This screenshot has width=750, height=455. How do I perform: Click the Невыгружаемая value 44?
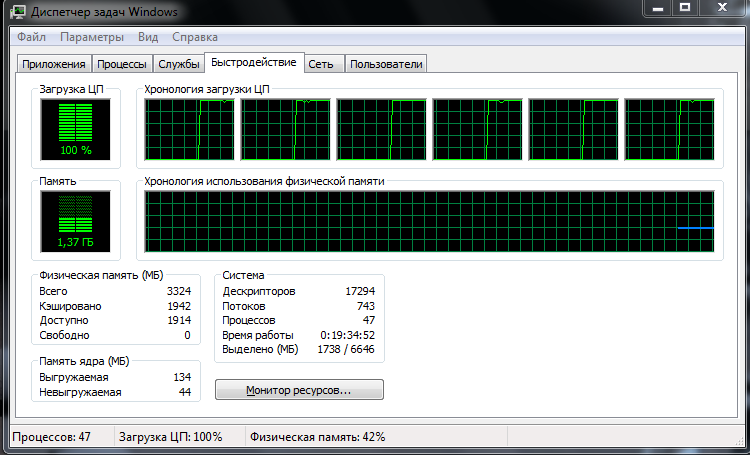click(185, 392)
